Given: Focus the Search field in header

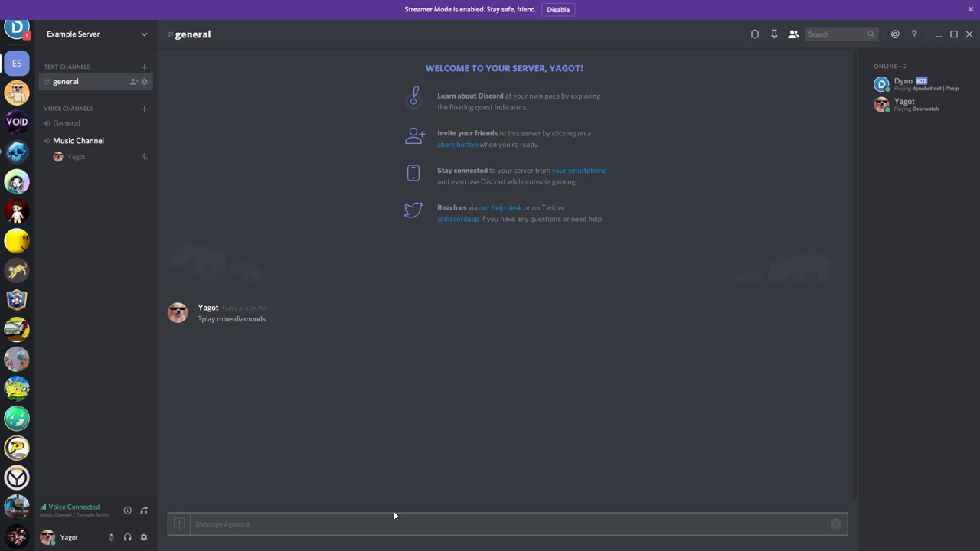Looking at the screenshot, I should 841,34.
